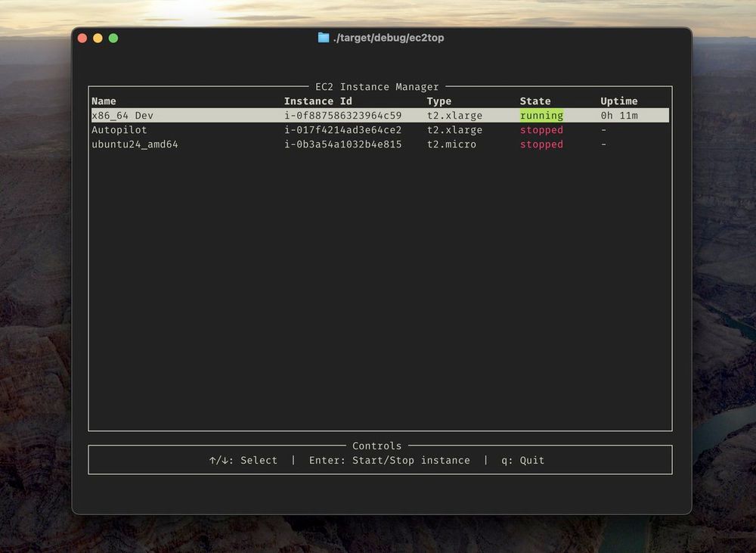Select the ubuntu24_amd64 instance name

click(x=135, y=144)
